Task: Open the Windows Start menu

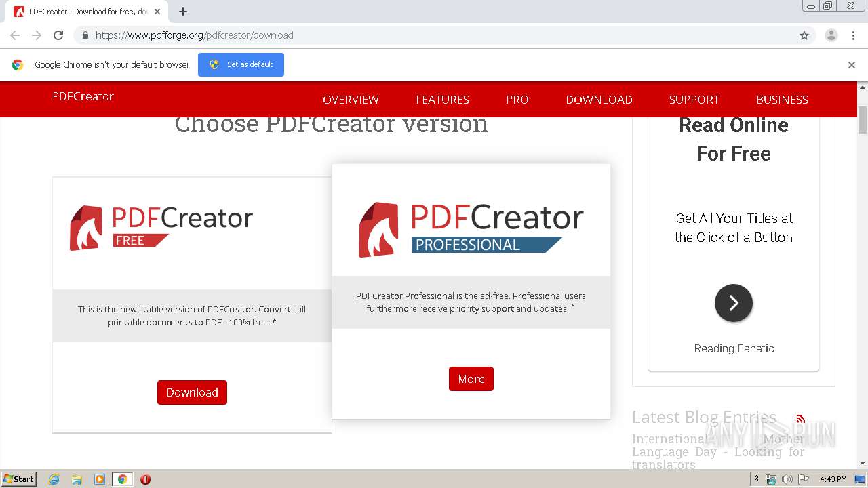Action: tap(19, 479)
